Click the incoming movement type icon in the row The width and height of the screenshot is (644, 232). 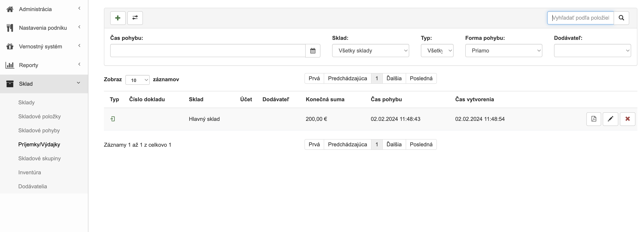[x=113, y=119]
